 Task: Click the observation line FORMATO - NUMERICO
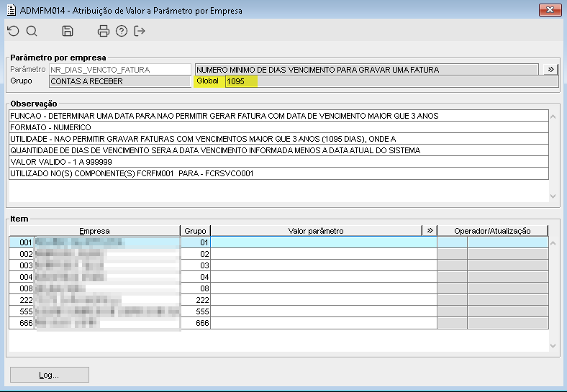278,127
